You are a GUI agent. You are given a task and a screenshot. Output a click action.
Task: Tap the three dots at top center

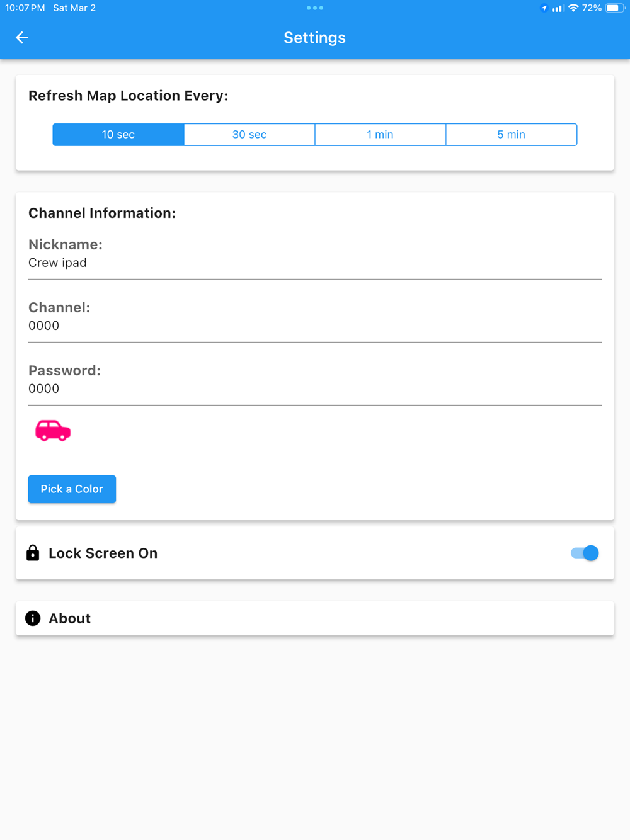tap(314, 8)
